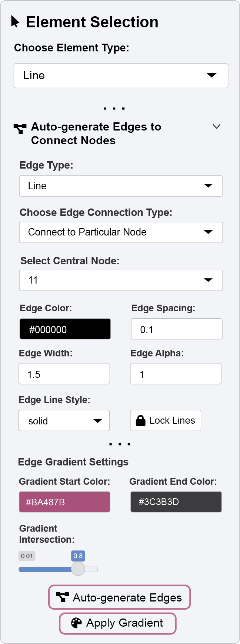This screenshot has width=240, height=644.
Task: Open the Edge Connection Type dropdown
Action: (121, 232)
